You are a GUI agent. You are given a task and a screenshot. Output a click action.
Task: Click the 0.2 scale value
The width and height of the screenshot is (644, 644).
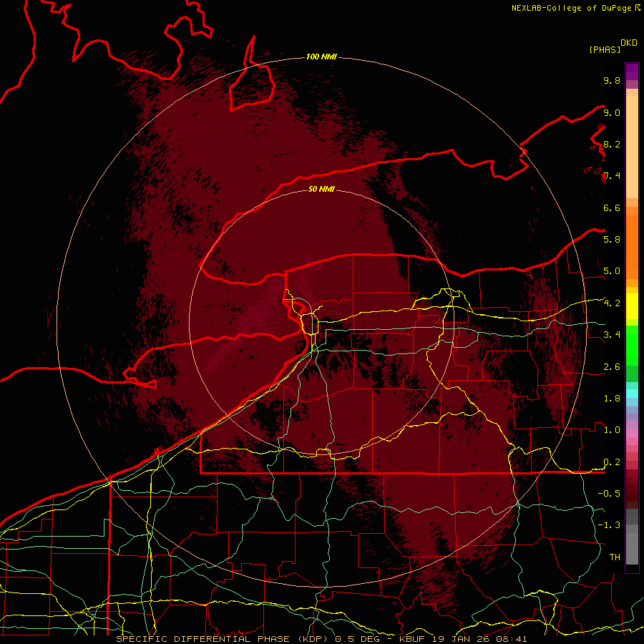[x=612, y=462]
